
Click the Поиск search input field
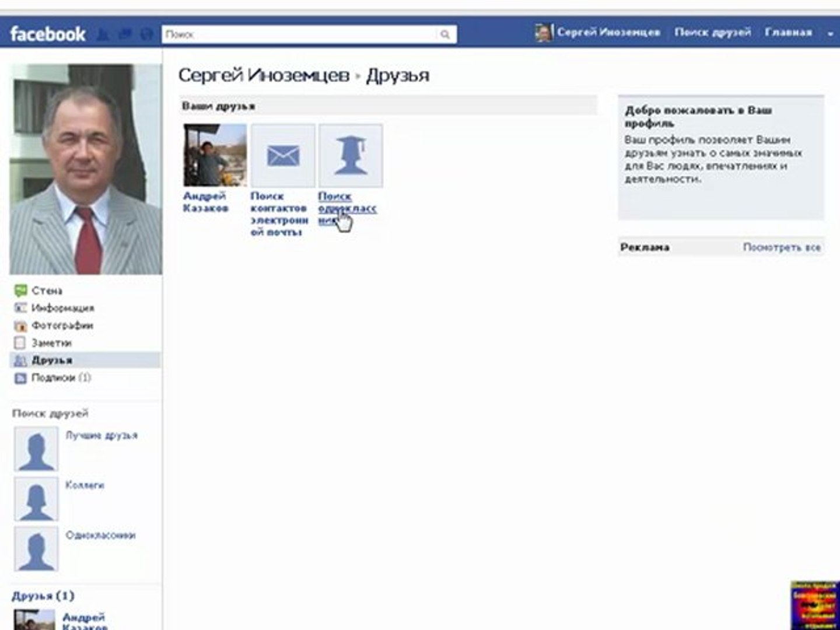click(x=299, y=34)
